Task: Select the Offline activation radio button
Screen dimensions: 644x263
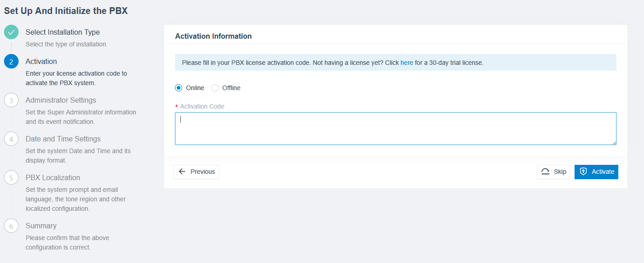Action: (x=215, y=88)
